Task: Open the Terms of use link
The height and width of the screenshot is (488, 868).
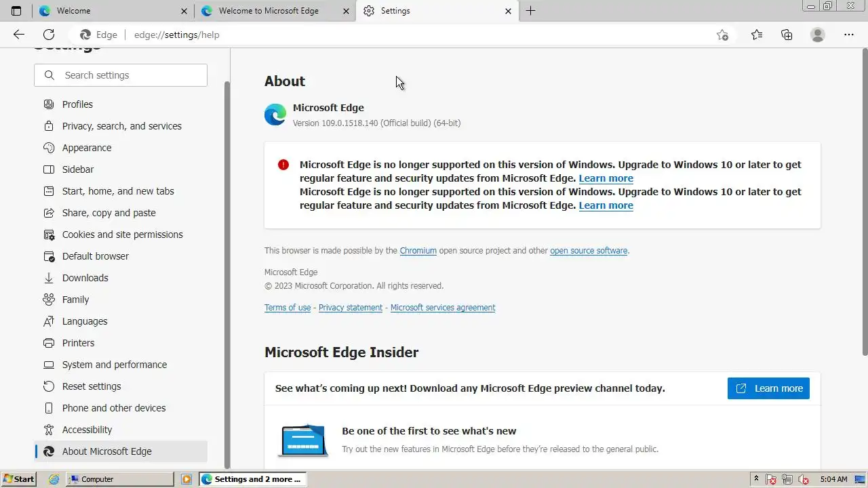Action: tap(288, 308)
